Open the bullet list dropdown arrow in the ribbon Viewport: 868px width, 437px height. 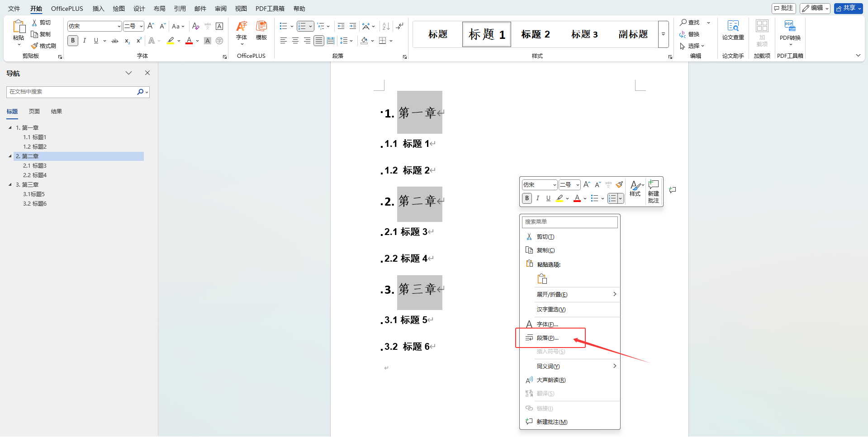click(292, 26)
